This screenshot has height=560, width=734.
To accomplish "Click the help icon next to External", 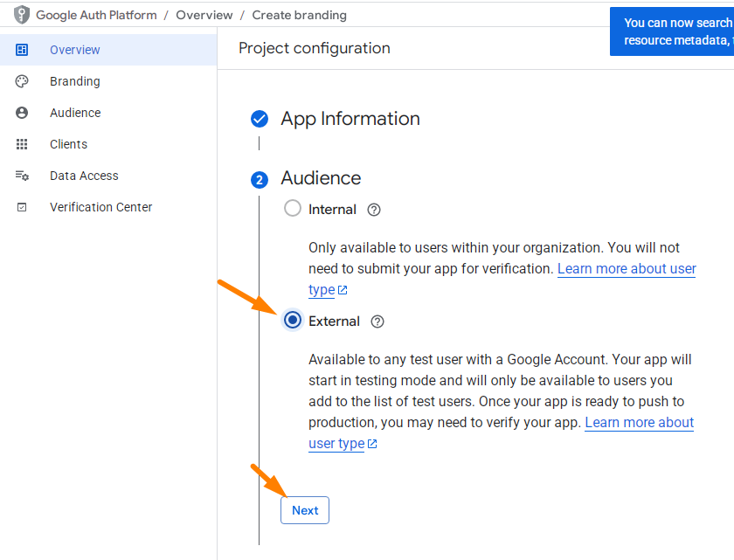I will click(377, 321).
